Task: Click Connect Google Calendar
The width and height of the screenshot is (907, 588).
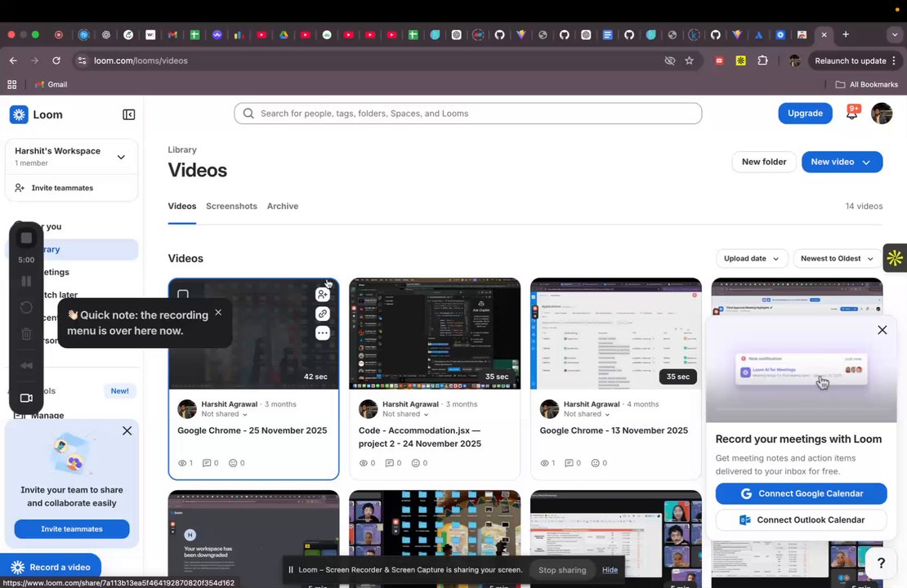Action: [801, 494]
